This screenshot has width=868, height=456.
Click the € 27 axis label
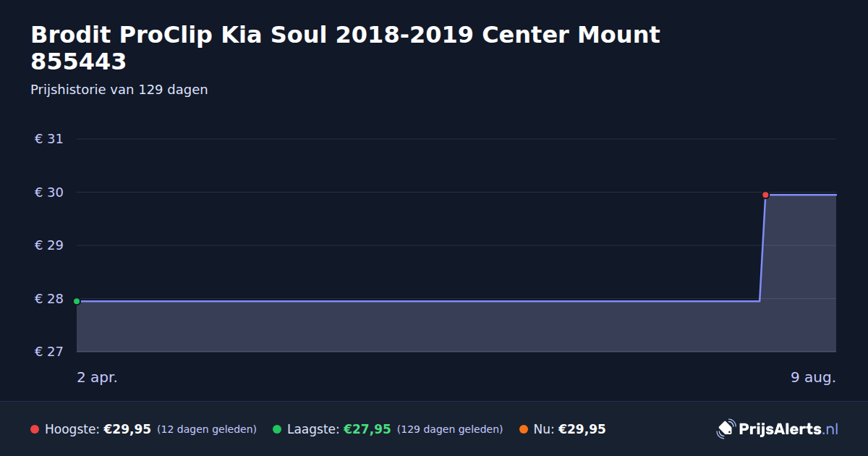48,352
